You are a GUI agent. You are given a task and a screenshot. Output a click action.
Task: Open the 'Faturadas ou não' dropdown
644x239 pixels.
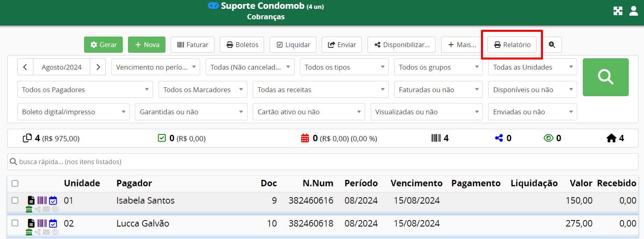[x=438, y=89]
